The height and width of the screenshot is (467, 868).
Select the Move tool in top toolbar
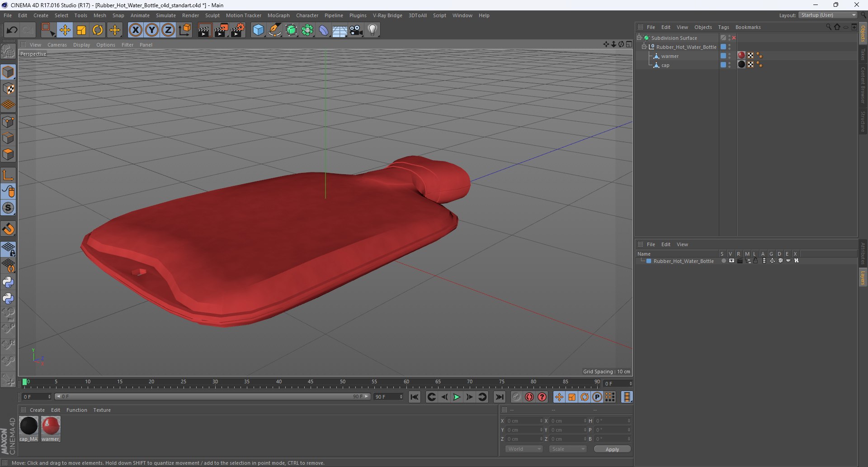65,30
